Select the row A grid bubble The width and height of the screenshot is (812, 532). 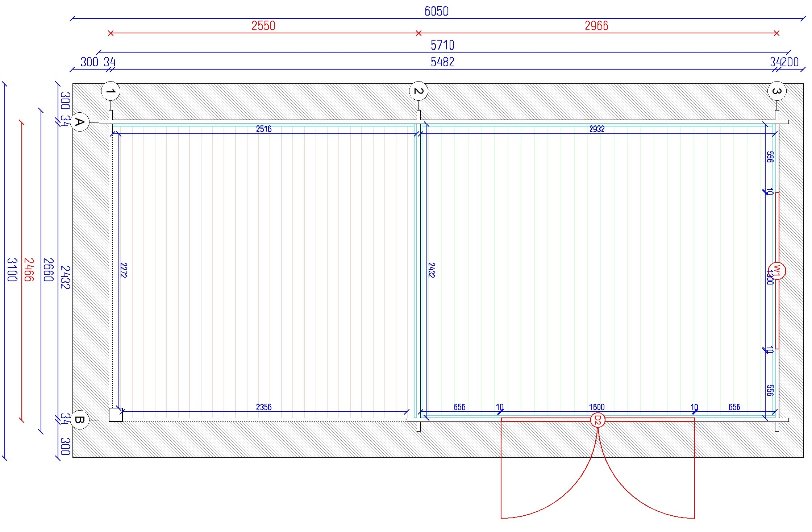(79, 122)
